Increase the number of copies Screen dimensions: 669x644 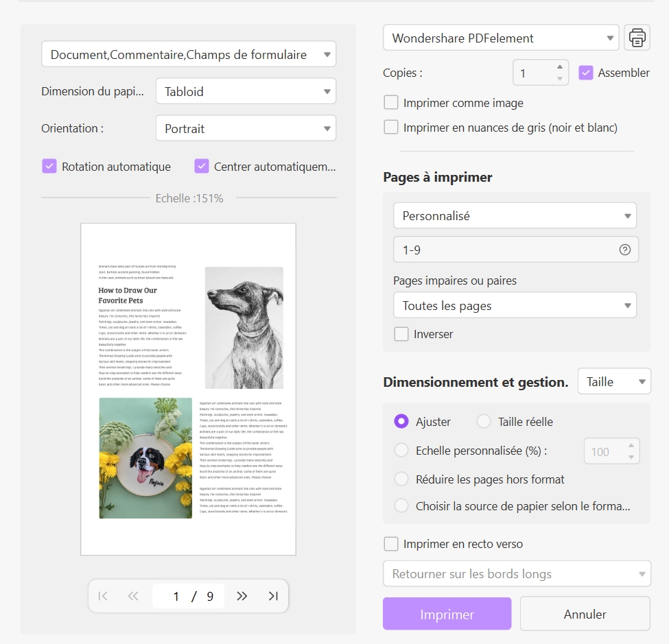[560, 67]
